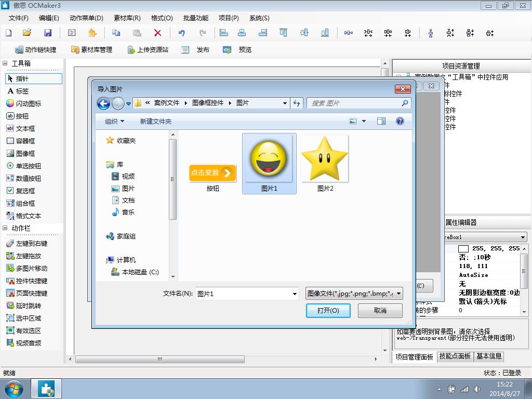Click the red X Delete toolbar icon

(x=157, y=33)
